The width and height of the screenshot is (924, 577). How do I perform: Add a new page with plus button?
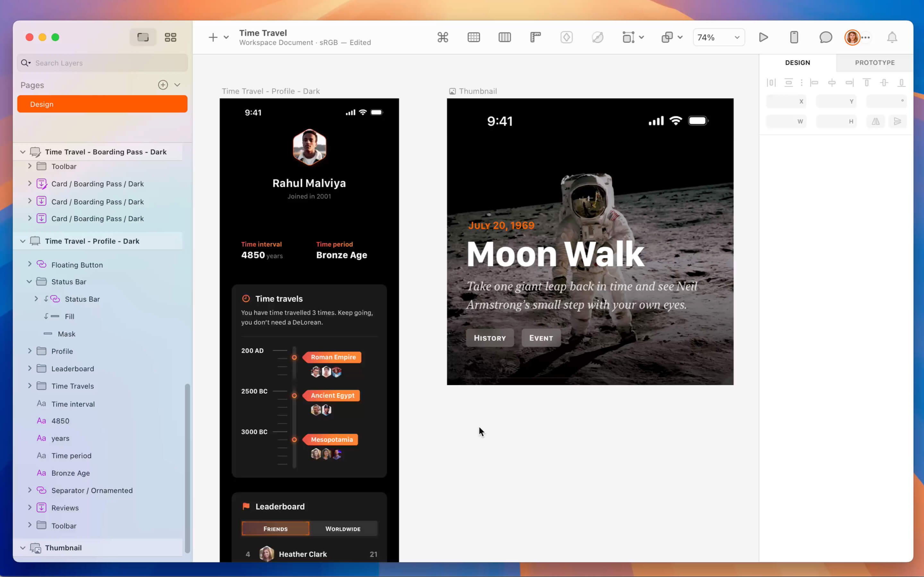click(163, 85)
